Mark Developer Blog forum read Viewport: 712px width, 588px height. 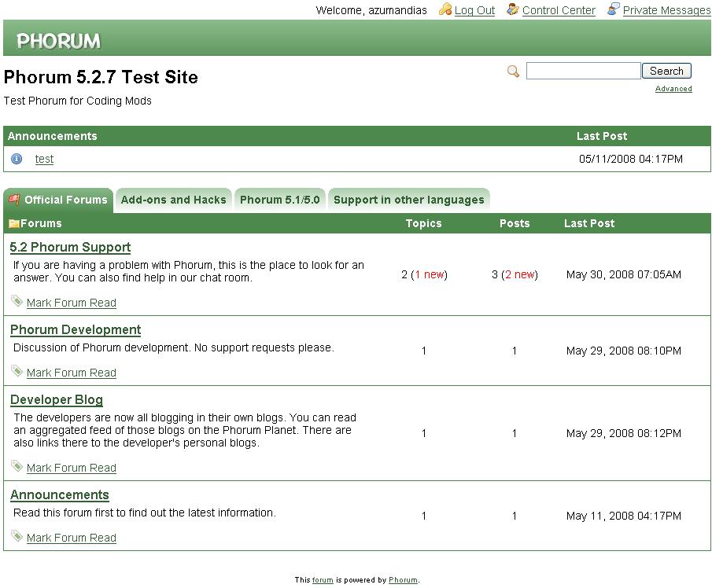[x=72, y=468]
